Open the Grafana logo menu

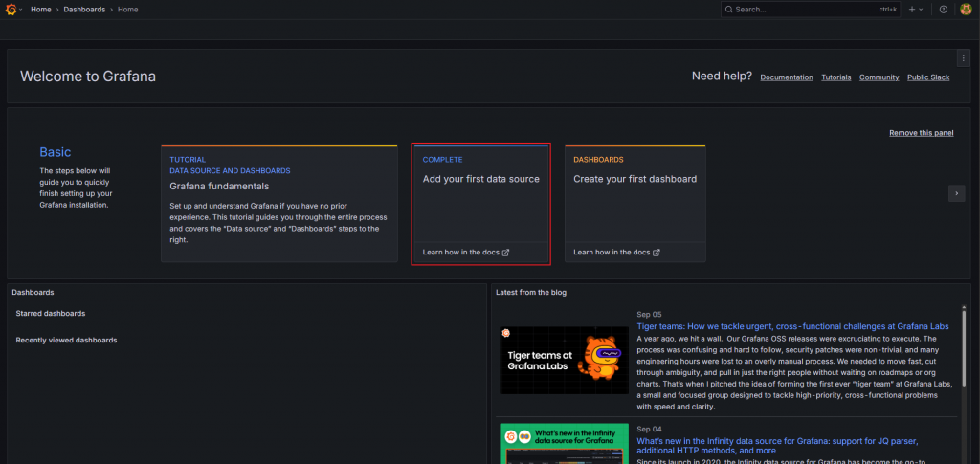coord(11,10)
